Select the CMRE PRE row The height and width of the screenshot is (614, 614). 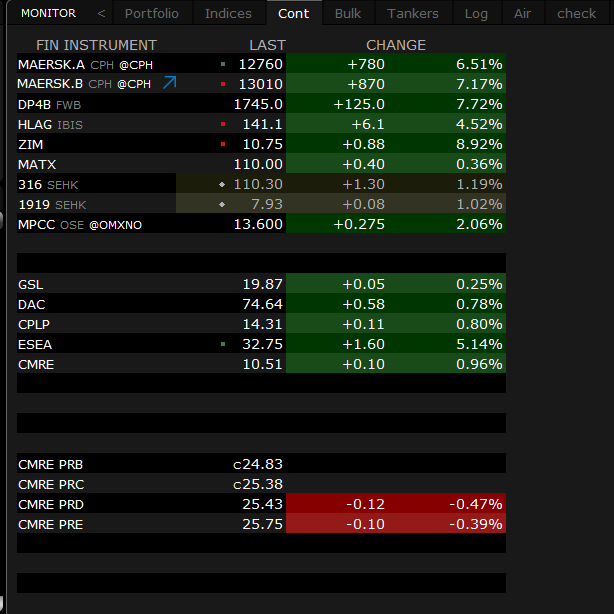(x=261, y=524)
